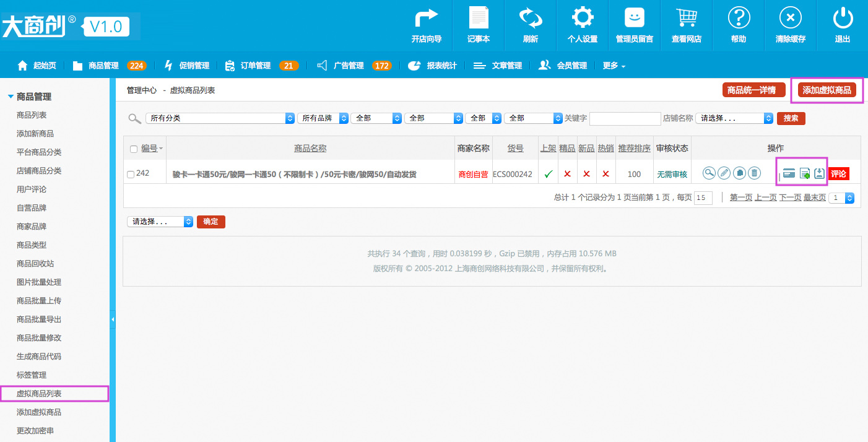Screen dimensions: 868x442
Task: Open 添加新商品 in the sidebar
Action: [x=35, y=134]
